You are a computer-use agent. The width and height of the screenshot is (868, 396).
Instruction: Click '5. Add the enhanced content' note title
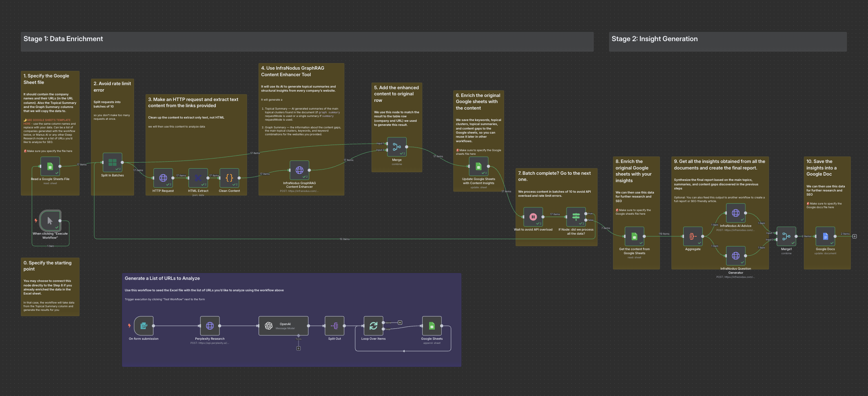tap(396, 94)
